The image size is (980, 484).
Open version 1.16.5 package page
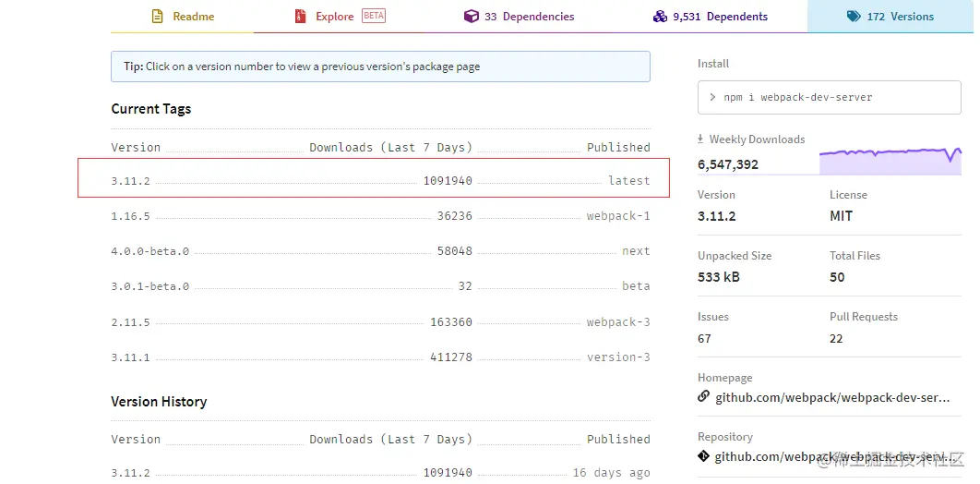click(x=131, y=216)
